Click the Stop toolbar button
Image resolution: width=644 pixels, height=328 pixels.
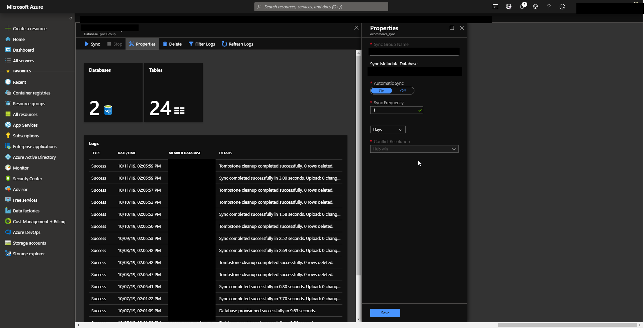tap(114, 44)
